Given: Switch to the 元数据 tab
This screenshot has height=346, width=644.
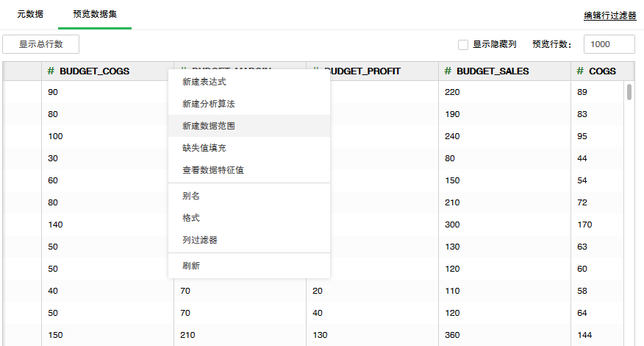Looking at the screenshot, I should 30,14.
